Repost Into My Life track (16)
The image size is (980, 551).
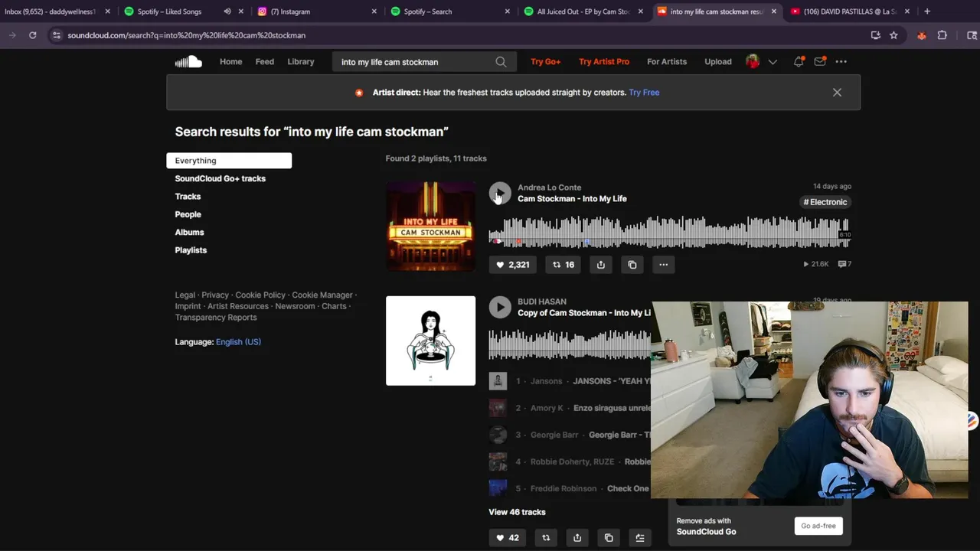tap(563, 265)
